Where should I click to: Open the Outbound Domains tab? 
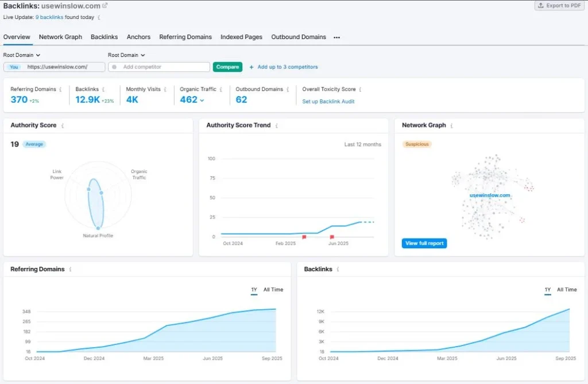pyautogui.click(x=299, y=37)
